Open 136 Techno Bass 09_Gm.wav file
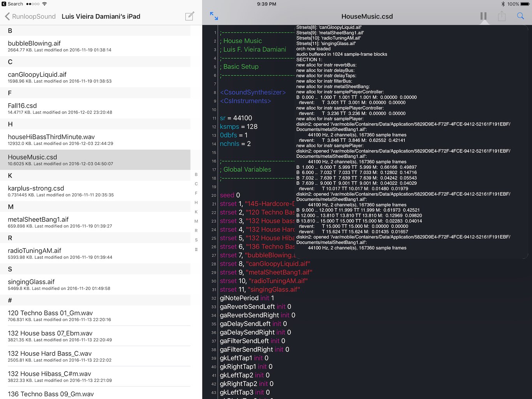532x399 pixels. 95,394
